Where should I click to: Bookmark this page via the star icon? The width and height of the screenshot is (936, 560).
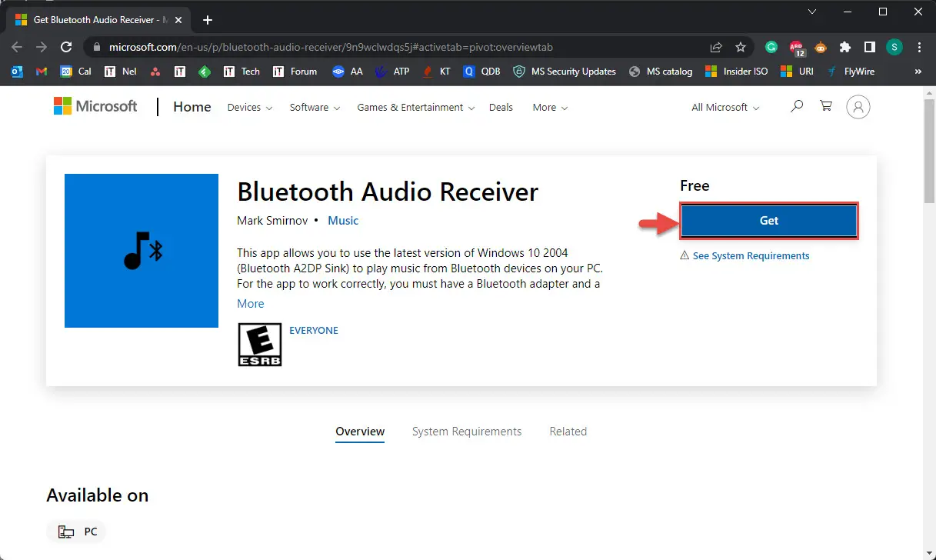click(x=741, y=47)
